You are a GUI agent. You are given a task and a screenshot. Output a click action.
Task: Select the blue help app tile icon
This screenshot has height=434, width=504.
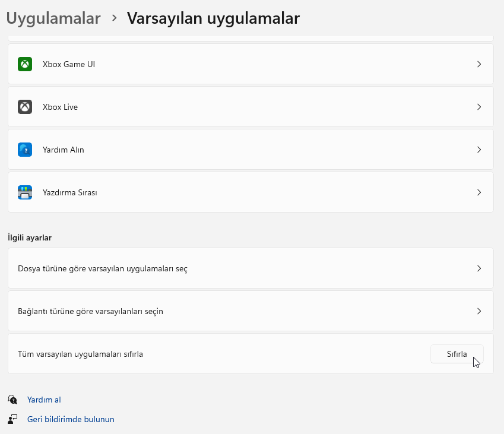point(24,149)
